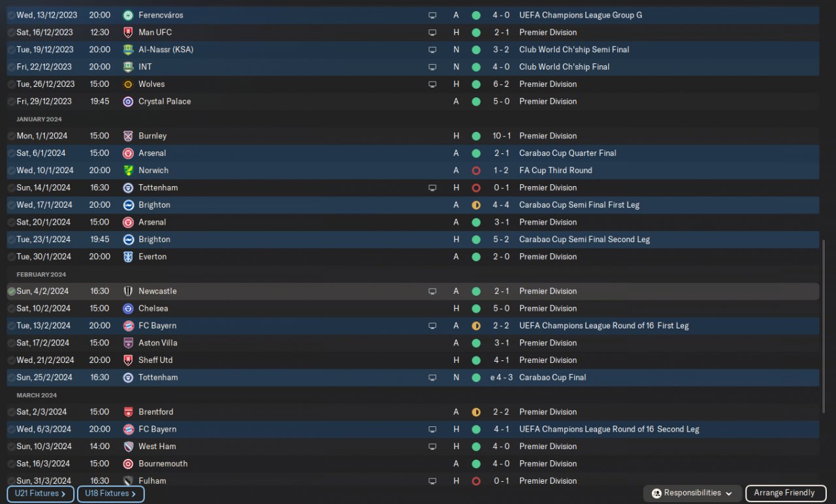This screenshot has width=836, height=504.
Task: Toggle the checkmark beside Sat, 2/3/2024 fixture
Action: tap(11, 412)
